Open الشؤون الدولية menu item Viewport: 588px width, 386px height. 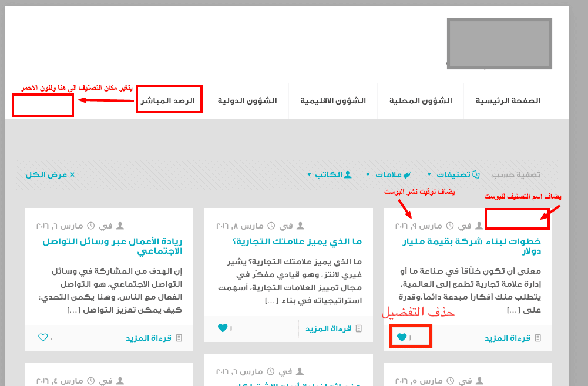click(247, 101)
